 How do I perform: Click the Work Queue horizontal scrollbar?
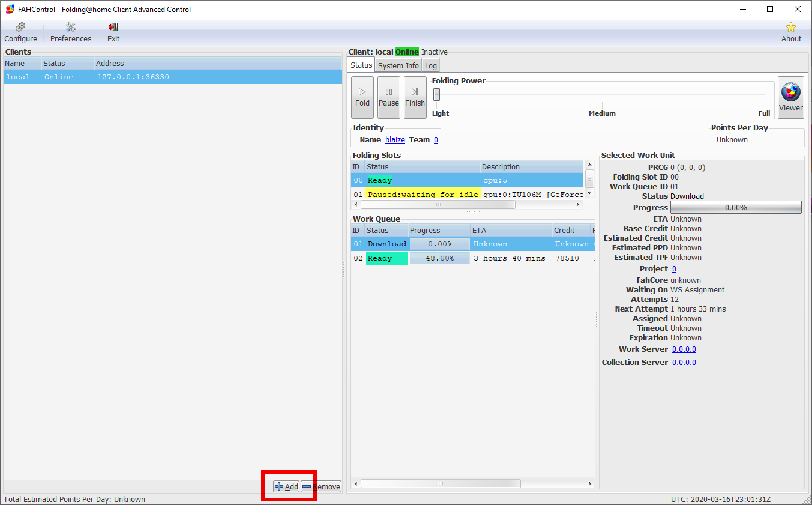coord(440,483)
